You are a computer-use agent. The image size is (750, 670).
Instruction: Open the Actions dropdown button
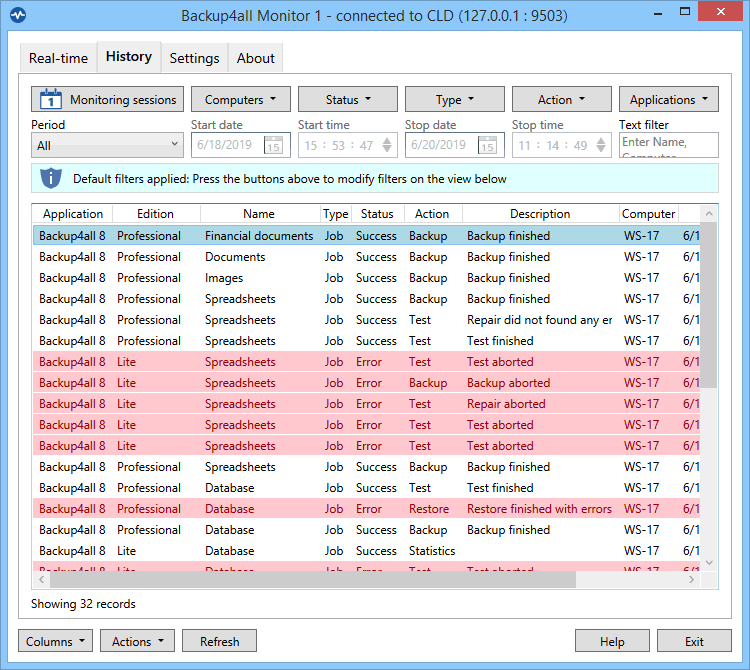point(137,641)
